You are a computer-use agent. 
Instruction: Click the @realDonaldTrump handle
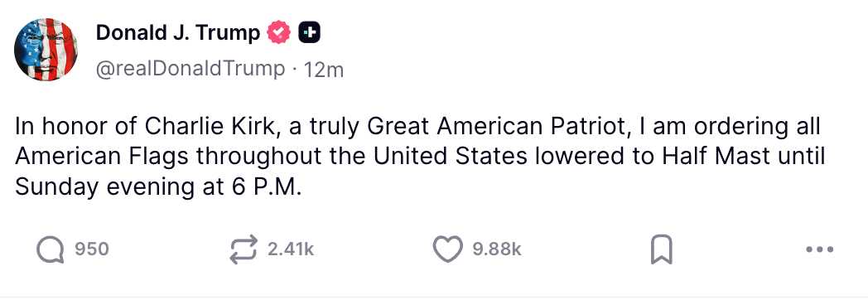point(190,69)
